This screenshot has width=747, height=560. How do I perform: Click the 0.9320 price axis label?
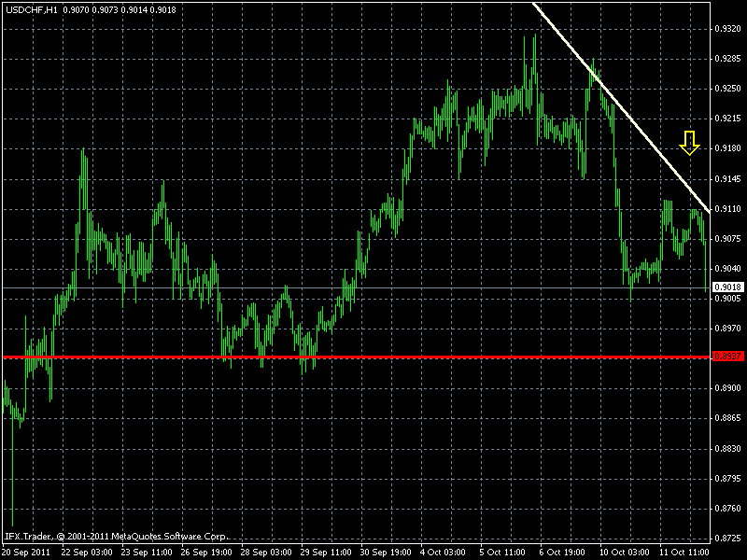pos(728,29)
